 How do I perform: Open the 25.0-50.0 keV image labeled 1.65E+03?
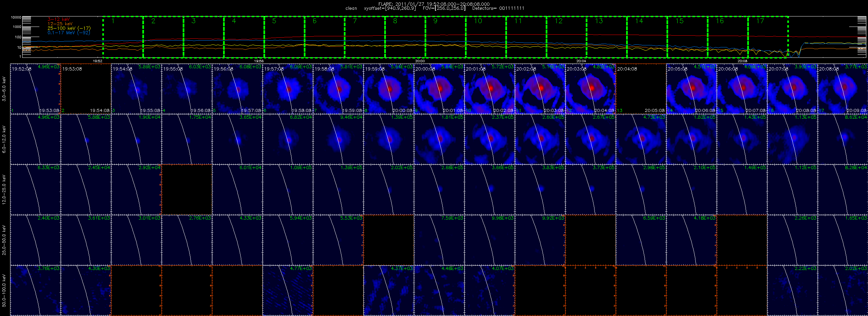843,240
